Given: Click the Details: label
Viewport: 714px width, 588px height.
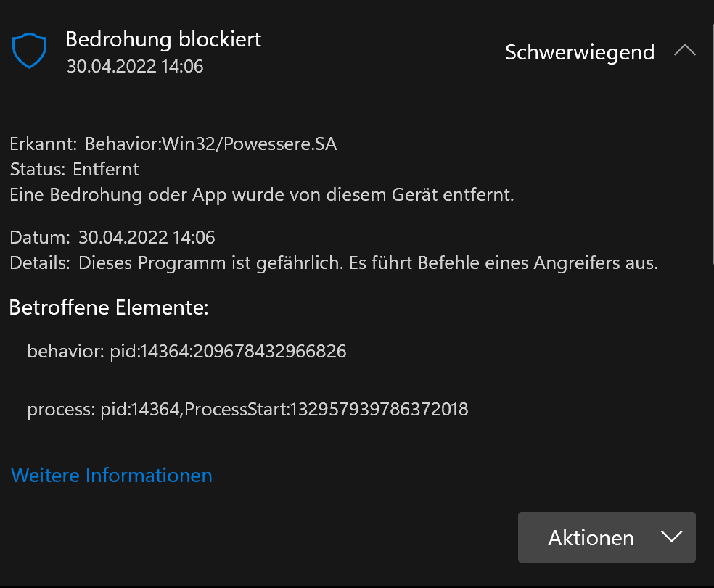Looking at the screenshot, I should click(40, 263).
